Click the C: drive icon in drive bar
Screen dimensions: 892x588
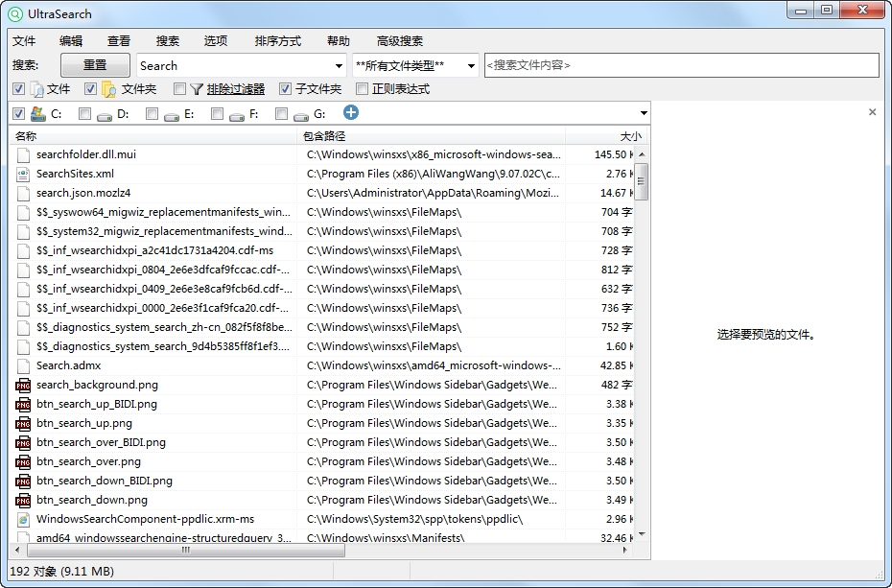click(x=36, y=112)
